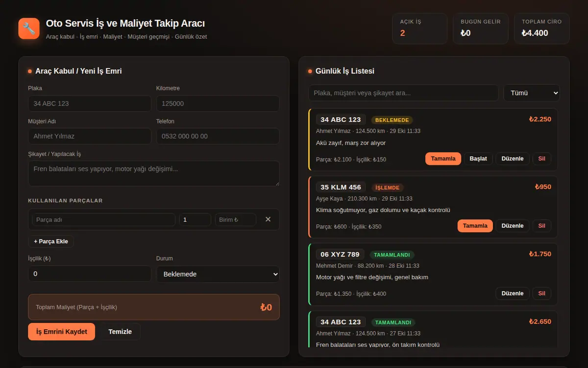The height and width of the screenshot is (368, 588).
Task: Click the İşçilik (₺) input field
Action: click(x=90, y=274)
